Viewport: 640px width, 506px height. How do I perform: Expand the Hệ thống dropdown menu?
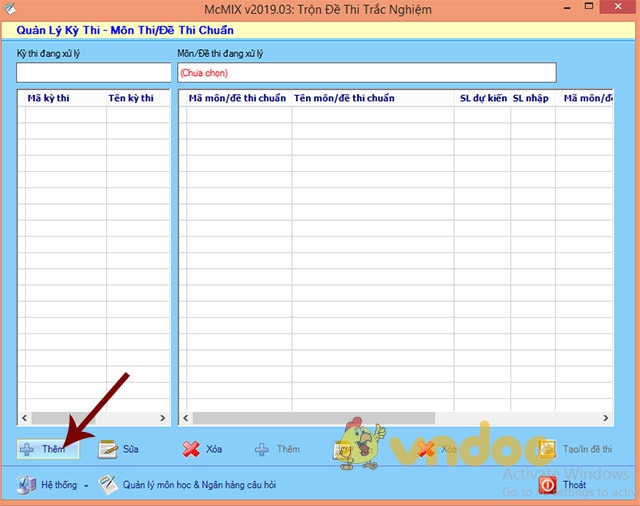click(x=52, y=485)
